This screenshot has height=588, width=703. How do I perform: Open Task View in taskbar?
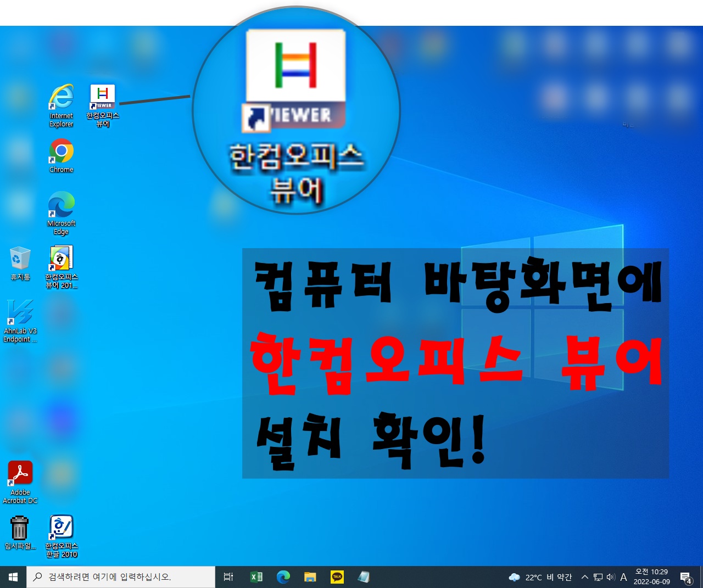click(228, 577)
